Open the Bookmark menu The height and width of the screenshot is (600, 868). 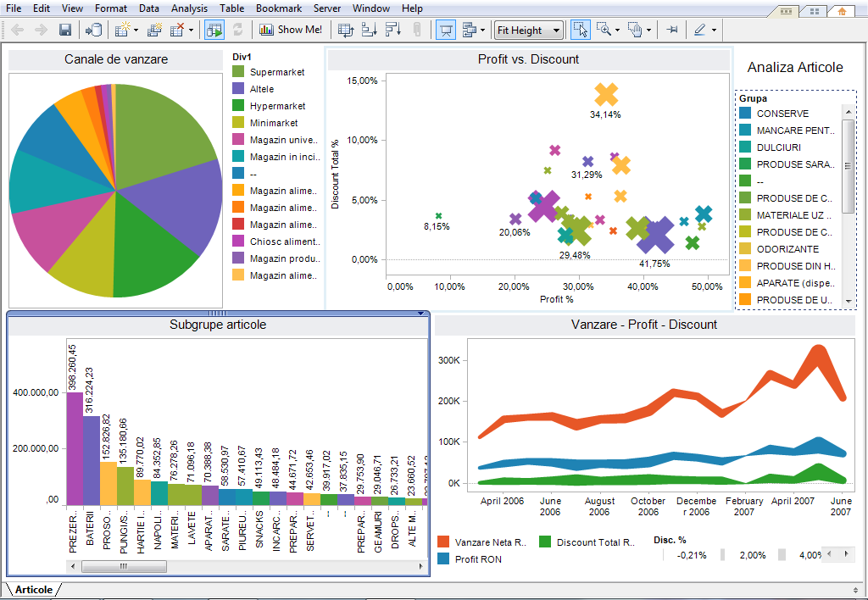click(x=279, y=8)
